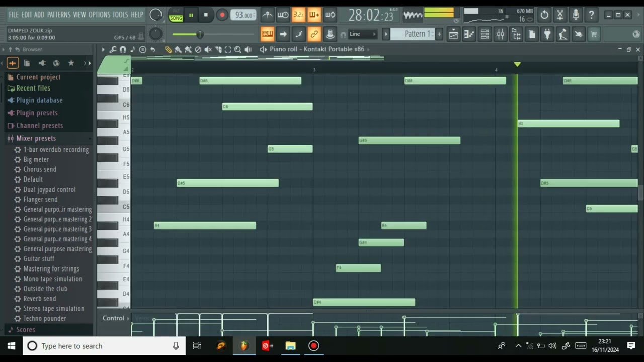Expand the Plugin database folder

[39, 100]
